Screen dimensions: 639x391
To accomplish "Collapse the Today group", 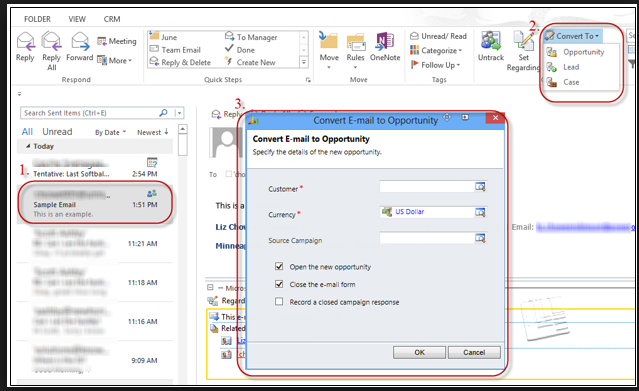I will click(x=28, y=146).
